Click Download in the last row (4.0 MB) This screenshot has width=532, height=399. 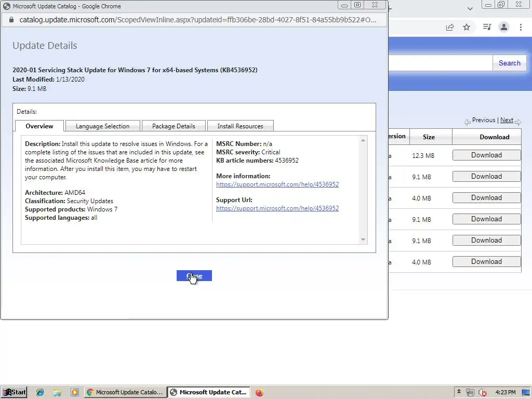(486, 262)
